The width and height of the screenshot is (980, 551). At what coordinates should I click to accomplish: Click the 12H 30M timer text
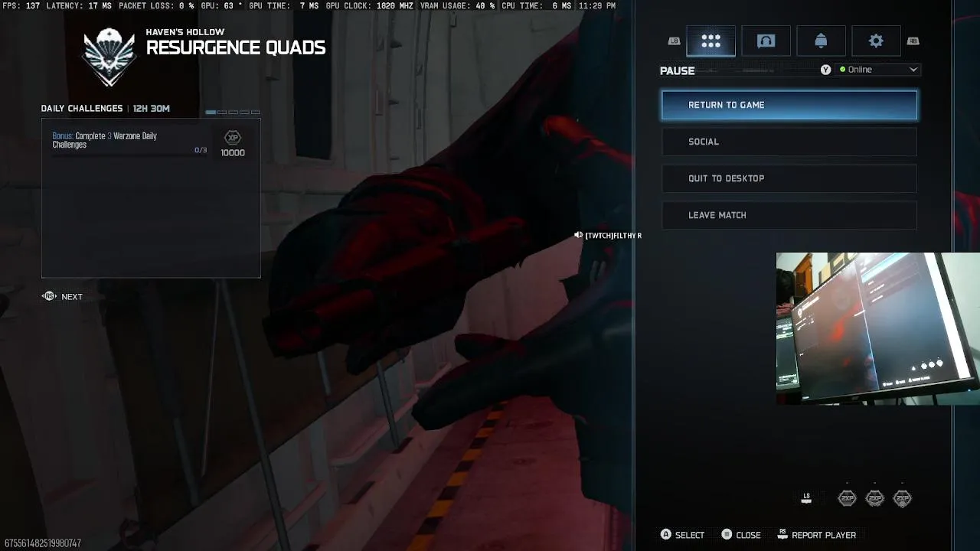click(x=152, y=109)
